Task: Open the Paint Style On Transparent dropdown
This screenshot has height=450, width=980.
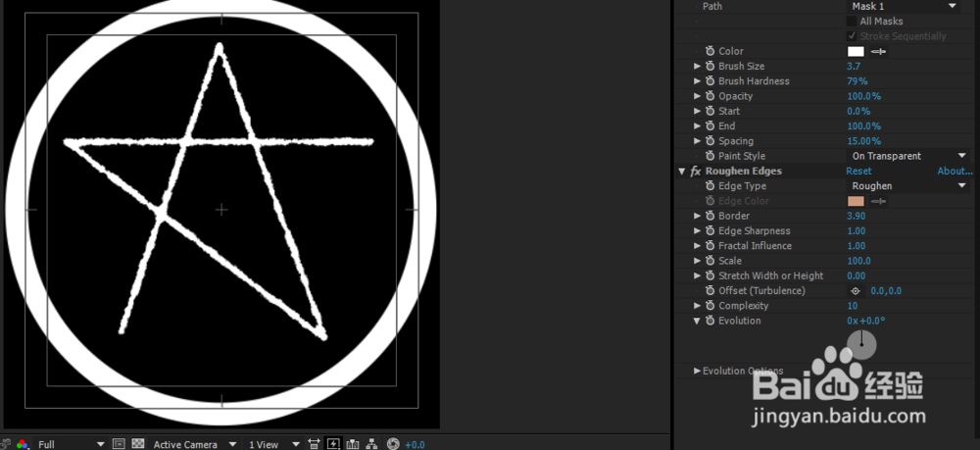Action: (908, 156)
